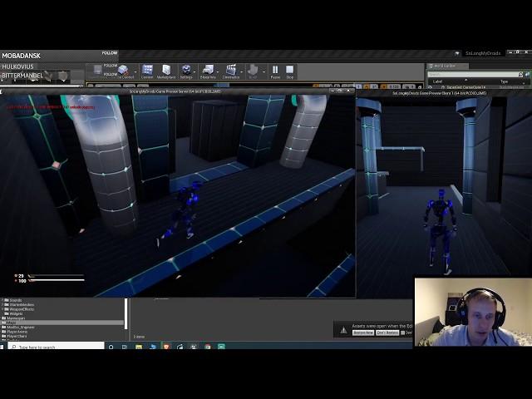Select the Mannequin folder
The height and width of the screenshot is (399, 532).
[13, 318]
